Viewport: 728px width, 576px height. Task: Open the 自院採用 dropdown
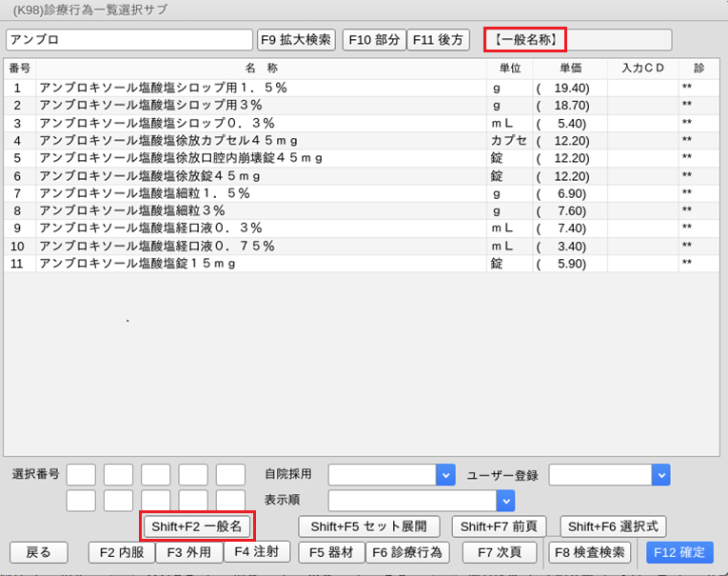coord(444,475)
